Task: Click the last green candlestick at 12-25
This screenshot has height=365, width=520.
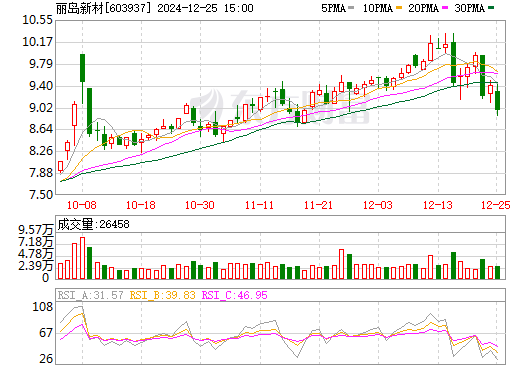Action: [x=498, y=100]
